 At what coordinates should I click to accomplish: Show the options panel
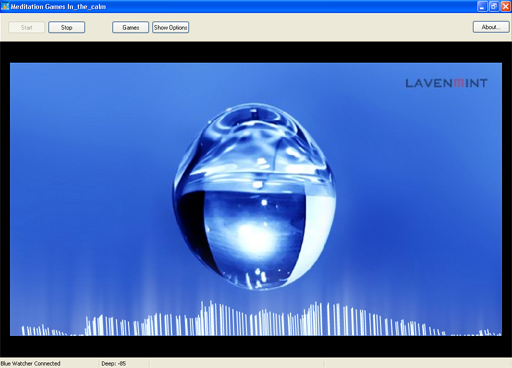(x=171, y=27)
